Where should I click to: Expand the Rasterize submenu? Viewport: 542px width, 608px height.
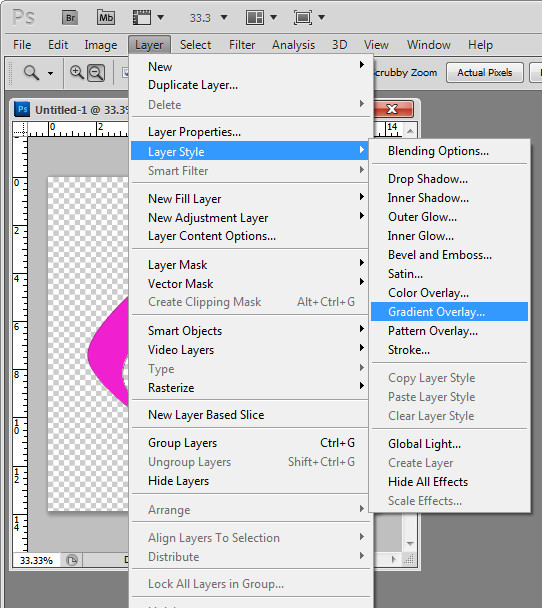point(250,387)
